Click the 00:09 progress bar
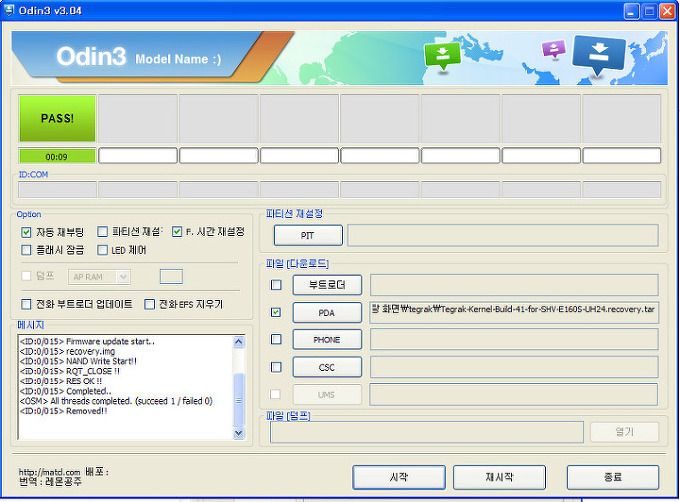 (x=57, y=156)
